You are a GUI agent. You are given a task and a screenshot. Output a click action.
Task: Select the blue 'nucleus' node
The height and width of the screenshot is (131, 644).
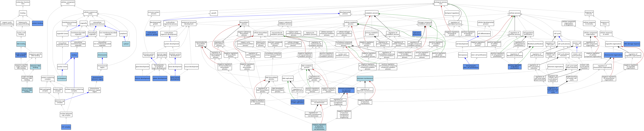(74, 55)
